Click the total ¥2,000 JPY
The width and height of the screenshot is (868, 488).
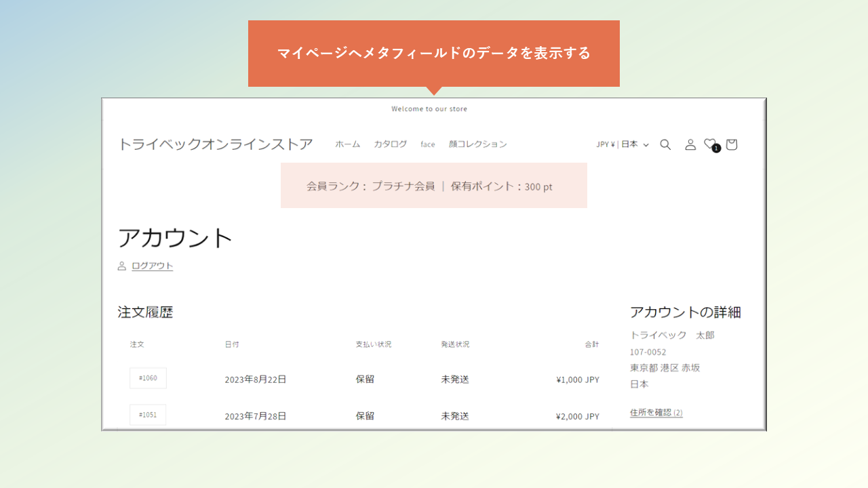(578, 416)
